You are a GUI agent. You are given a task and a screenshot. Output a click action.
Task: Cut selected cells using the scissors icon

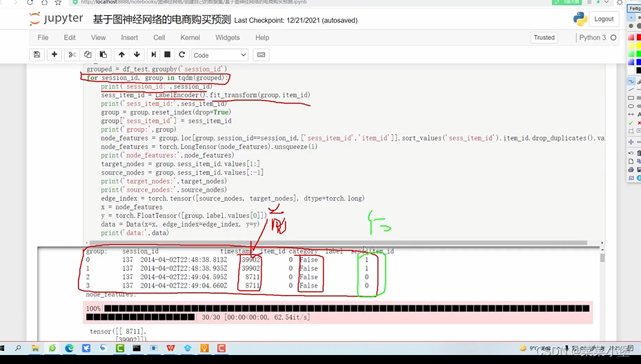pyautogui.click(x=72, y=54)
